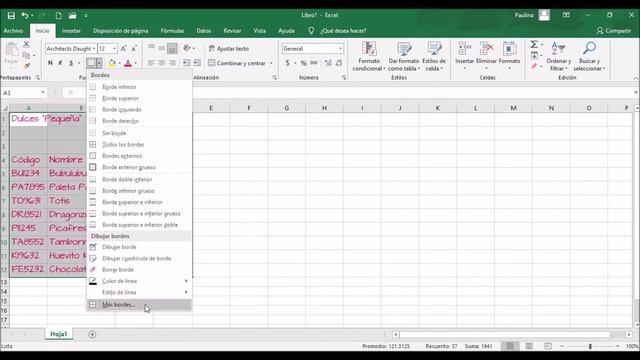Open Formato condicional
Screen dimensions: 640x360
369,56
